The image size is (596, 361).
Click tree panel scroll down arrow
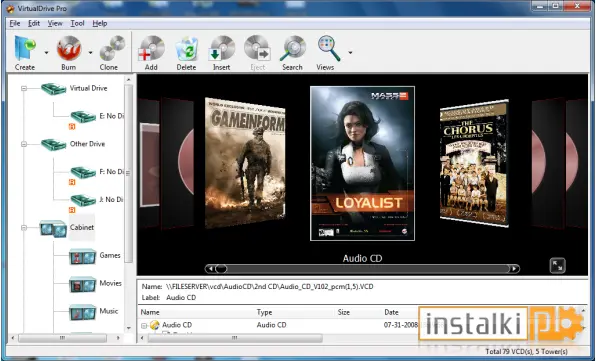(128, 328)
